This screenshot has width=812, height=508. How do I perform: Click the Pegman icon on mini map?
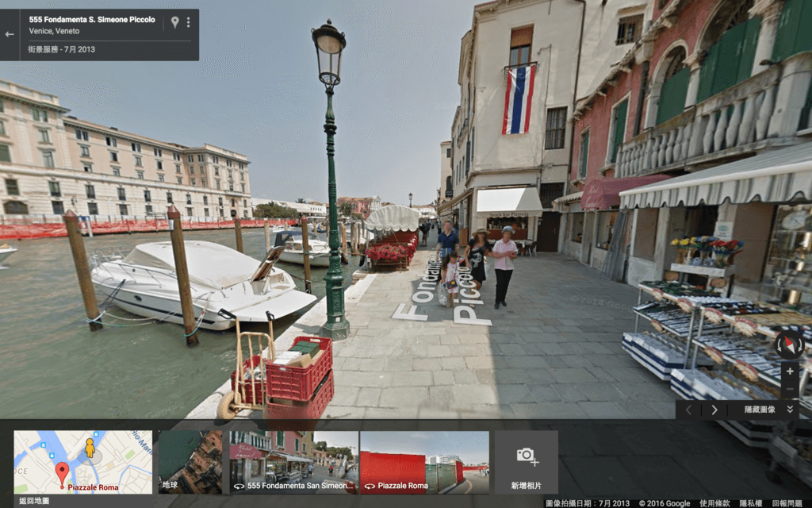pos(90,448)
